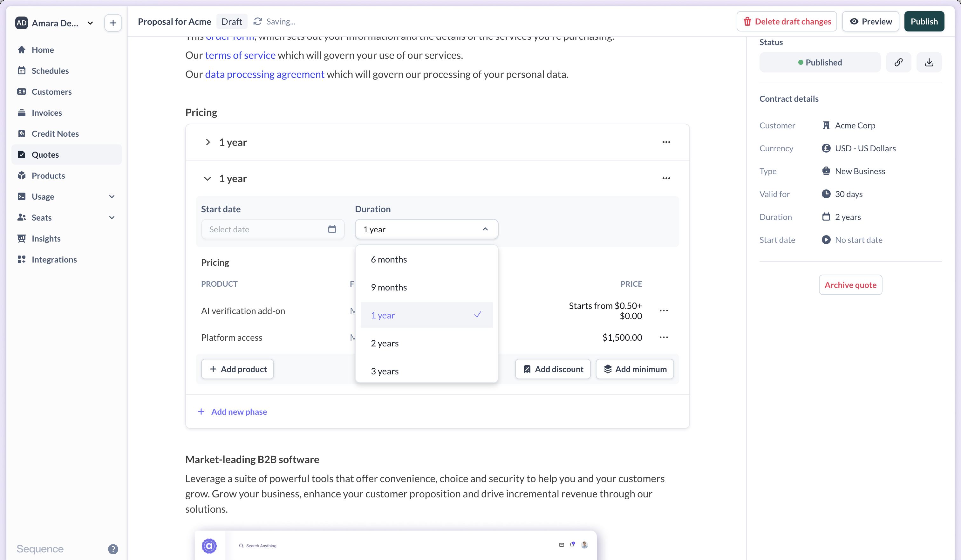Click the Select date input field
Viewport: 961px width, 560px height.
[273, 229]
